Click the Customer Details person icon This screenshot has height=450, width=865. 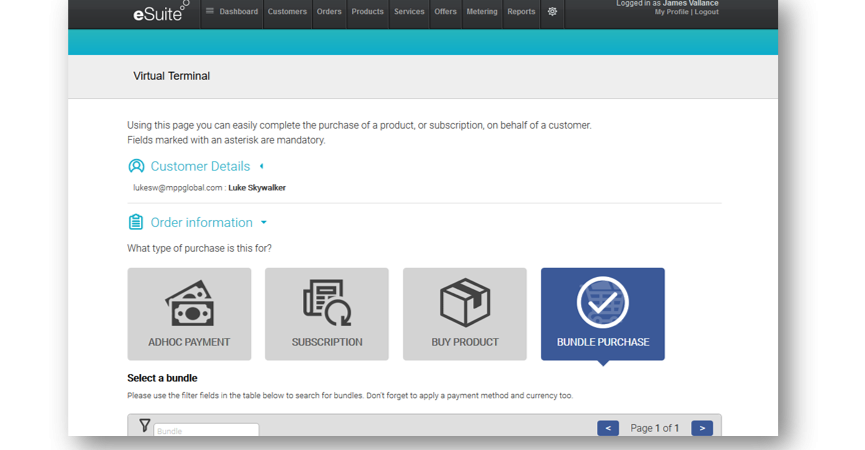[x=136, y=166]
